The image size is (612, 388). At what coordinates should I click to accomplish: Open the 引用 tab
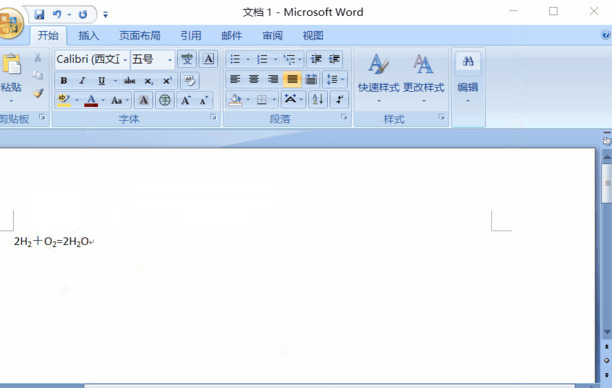pos(191,36)
